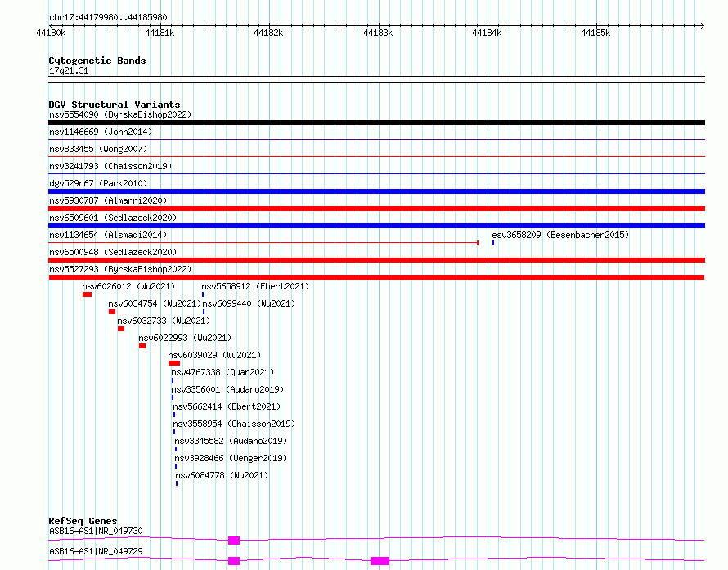Select the nsv6022993 (Wu2021) label
Screen dimensions: 728x570
[185, 338]
